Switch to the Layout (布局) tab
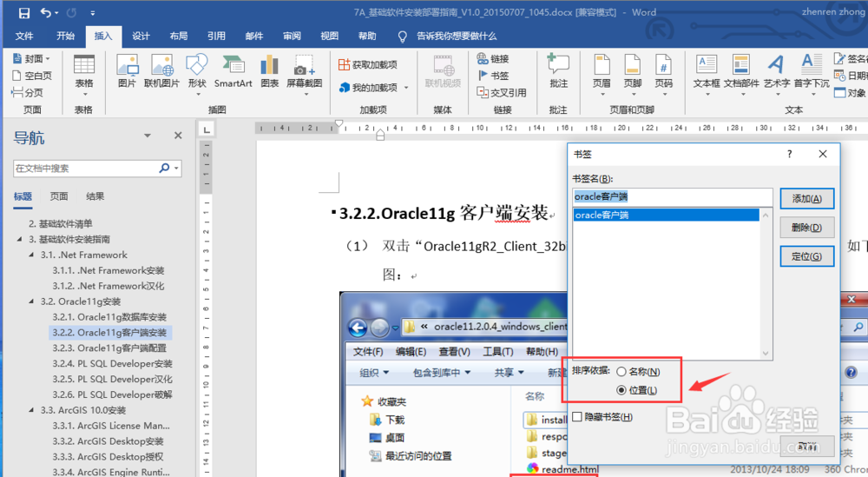This screenshot has height=477, width=868. tap(178, 36)
